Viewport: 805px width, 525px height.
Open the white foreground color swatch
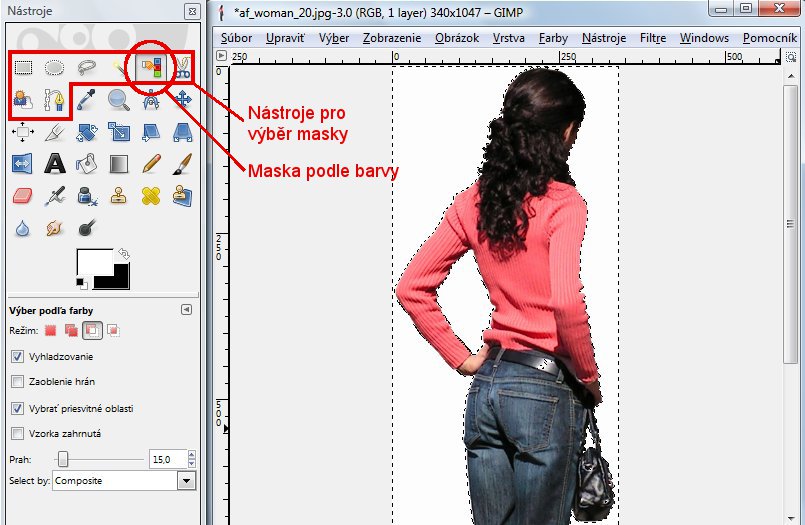point(94,262)
